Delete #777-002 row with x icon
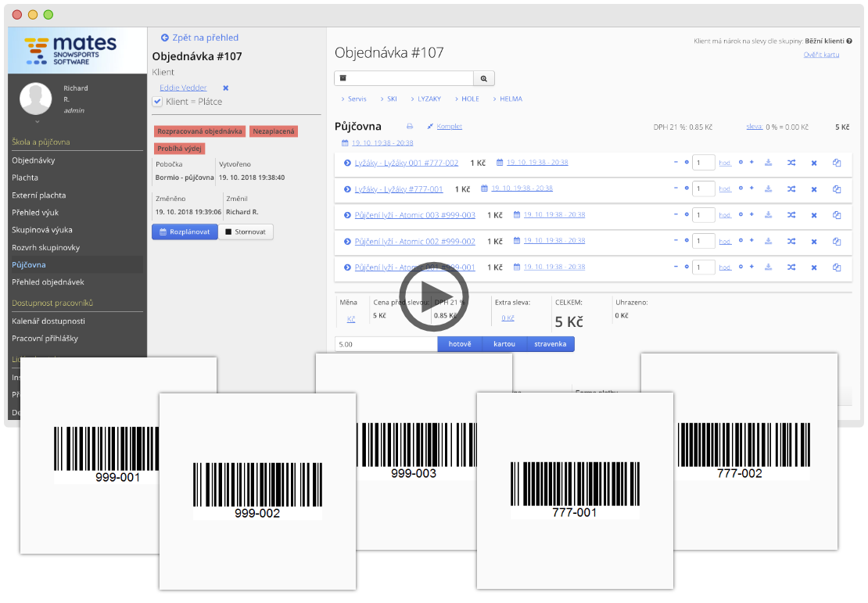 click(814, 163)
